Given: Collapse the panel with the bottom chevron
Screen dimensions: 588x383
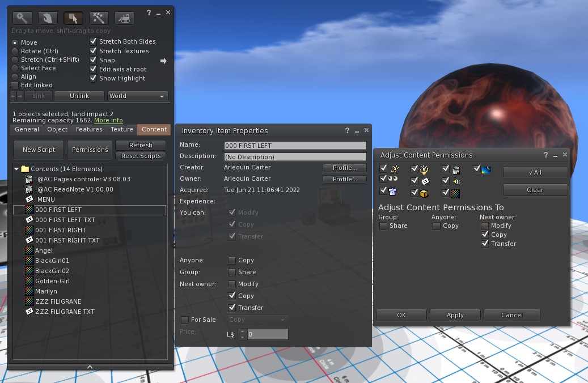Looking at the screenshot, I should [90, 367].
